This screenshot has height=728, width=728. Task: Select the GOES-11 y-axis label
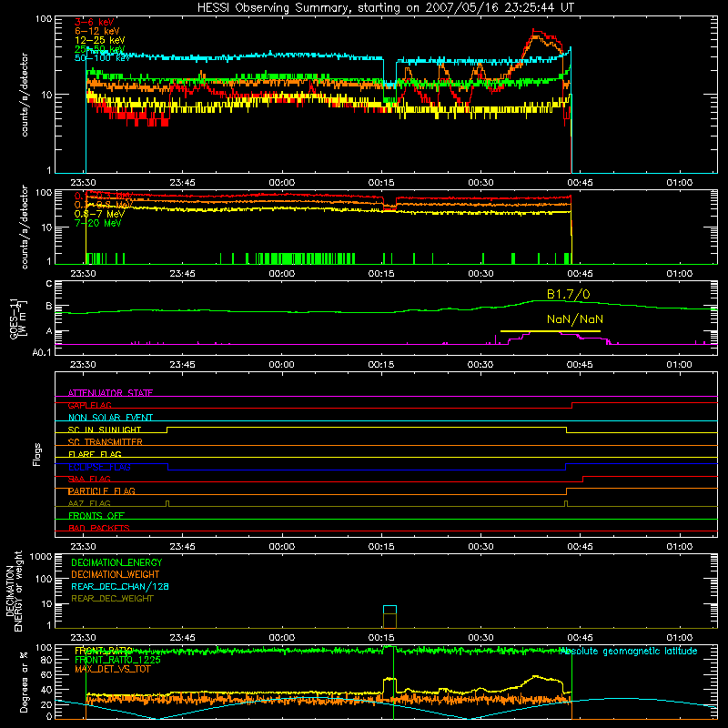click(x=17, y=319)
